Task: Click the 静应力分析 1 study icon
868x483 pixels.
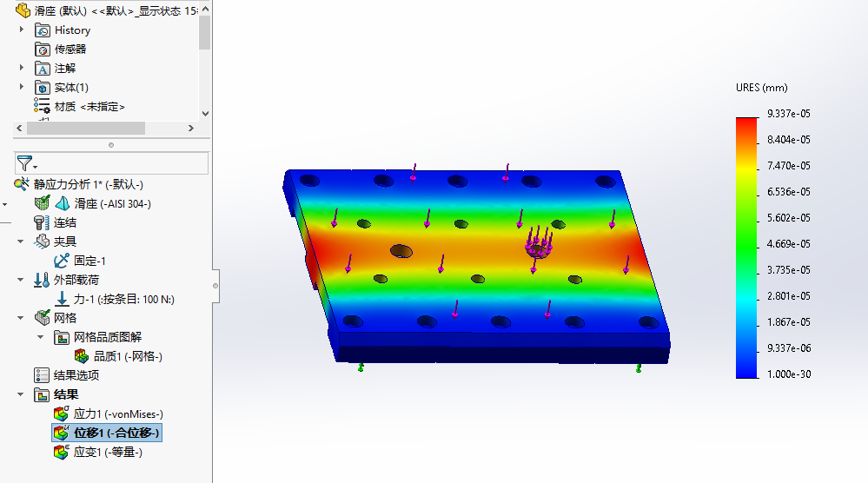Action: coord(22,183)
